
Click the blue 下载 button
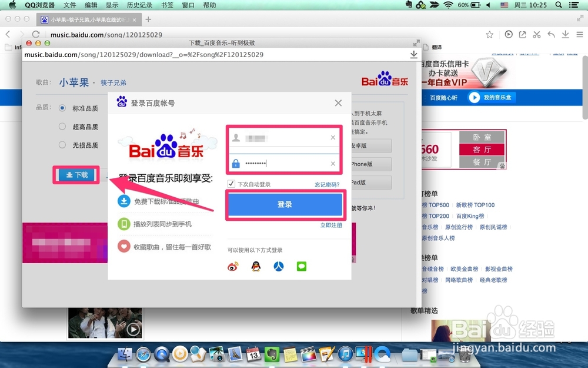pyautogui.click(x=76, y=175)
